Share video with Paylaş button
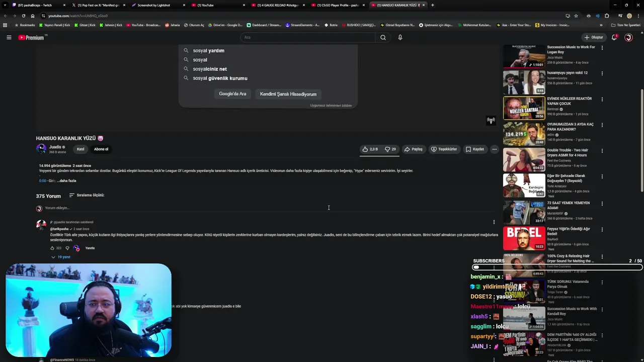 tap(414, 149)
